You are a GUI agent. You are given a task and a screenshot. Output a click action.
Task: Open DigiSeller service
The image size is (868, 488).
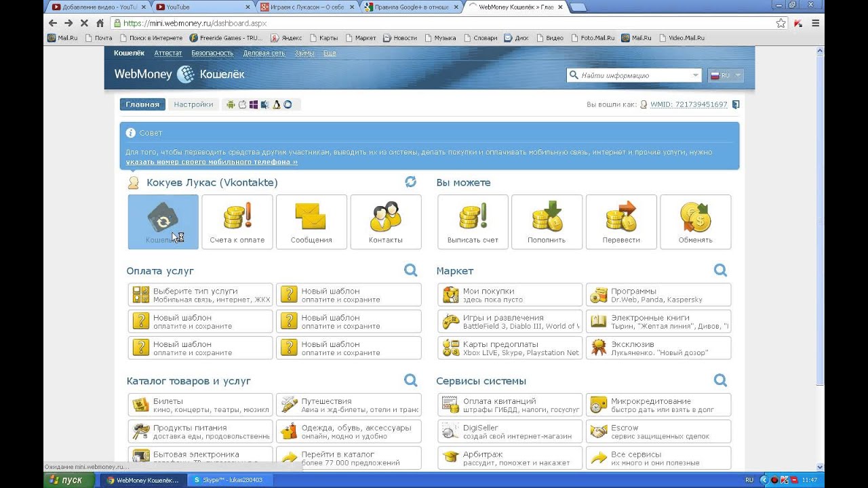[x=510, y=431]
